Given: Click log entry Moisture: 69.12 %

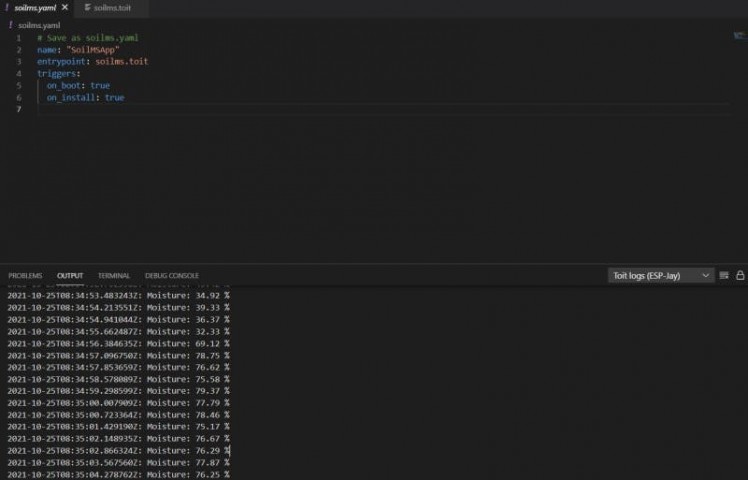Looking at the screenshot, I should coord(118,344).
